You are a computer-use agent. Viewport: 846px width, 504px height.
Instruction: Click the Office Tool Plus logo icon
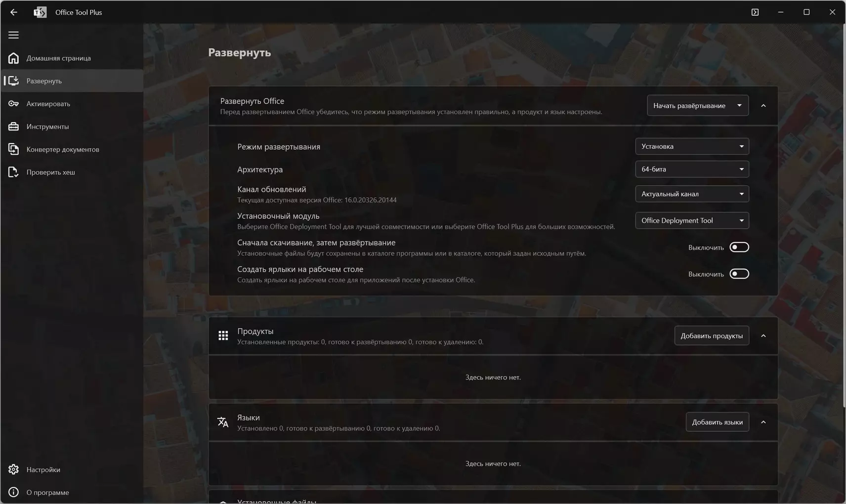[40, 12]
